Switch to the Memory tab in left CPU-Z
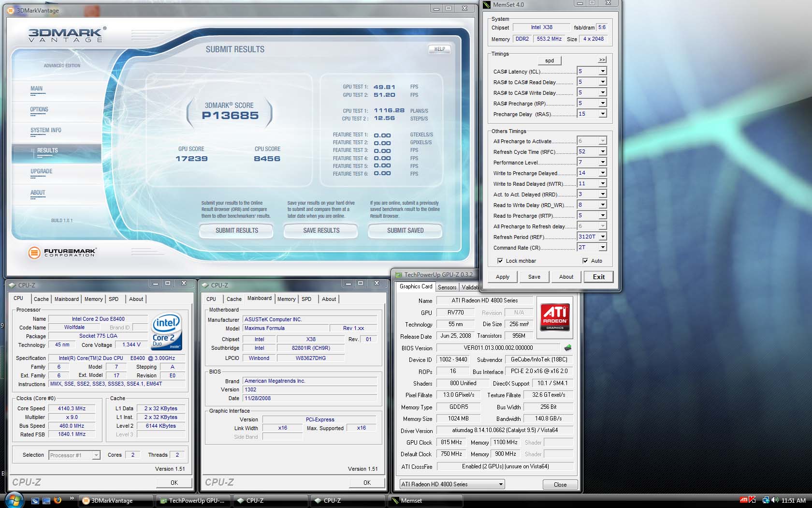Viewport: 812px width, 508px height. tap(93, 299)
